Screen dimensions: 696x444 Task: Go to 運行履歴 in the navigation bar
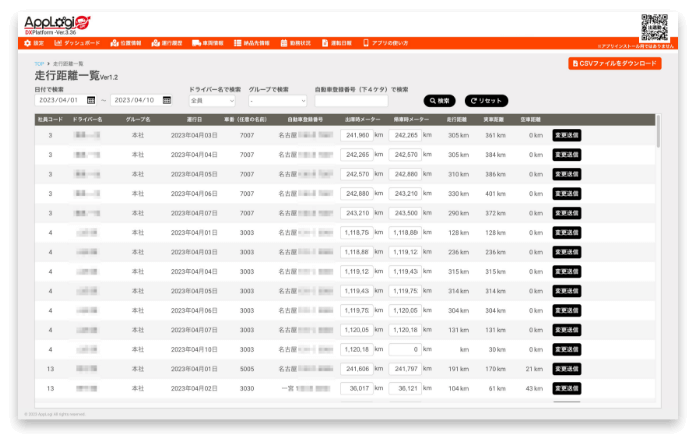[167, 43]
